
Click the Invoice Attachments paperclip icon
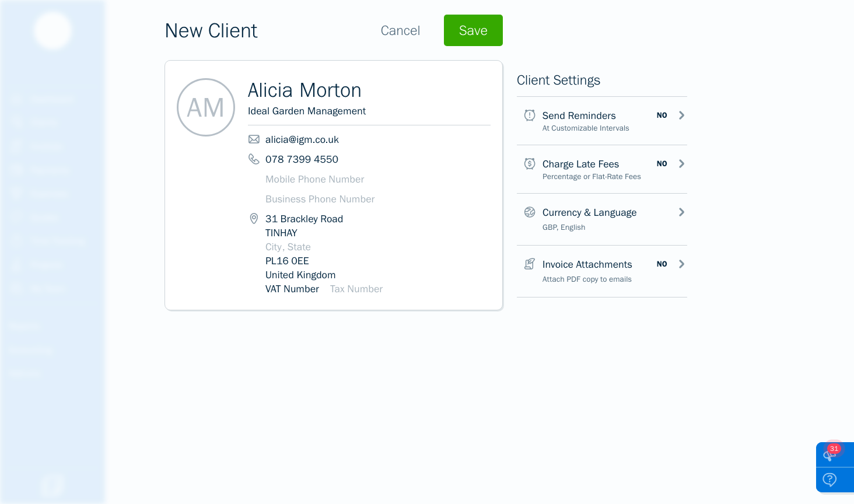pos(529,264)
